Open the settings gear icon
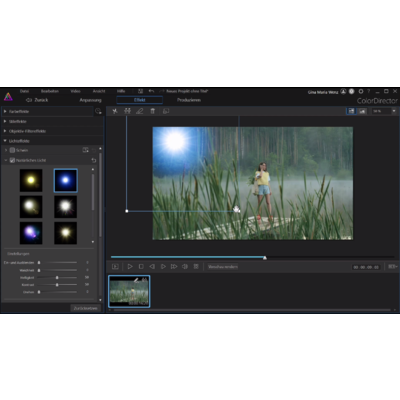This screenshot has height=400, width=400. tap(361, 91)
